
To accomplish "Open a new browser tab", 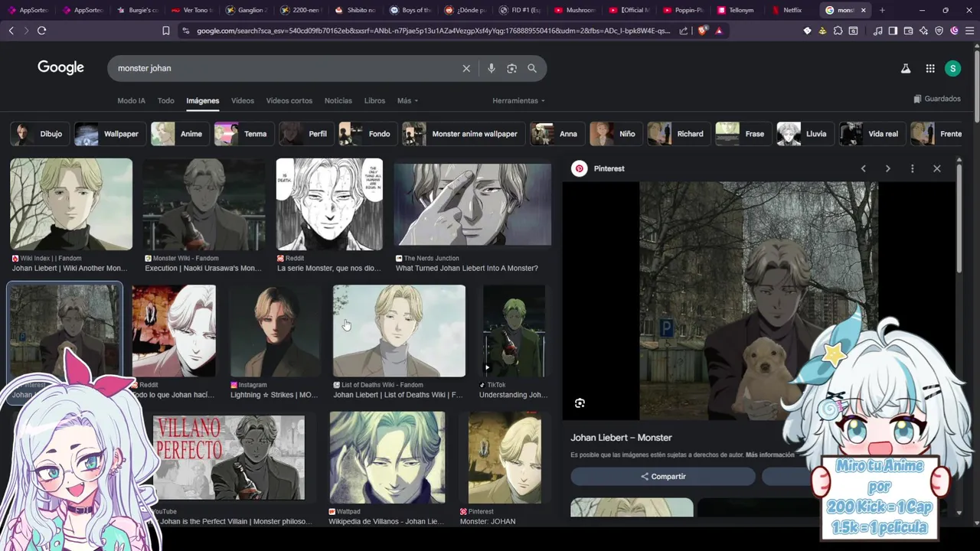I will (x=882, y=10).
